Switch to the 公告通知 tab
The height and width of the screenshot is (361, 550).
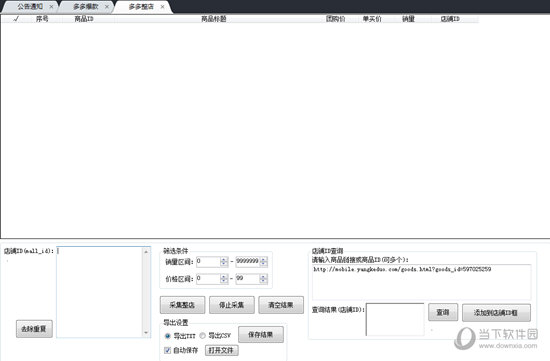[x=30, y=6]
